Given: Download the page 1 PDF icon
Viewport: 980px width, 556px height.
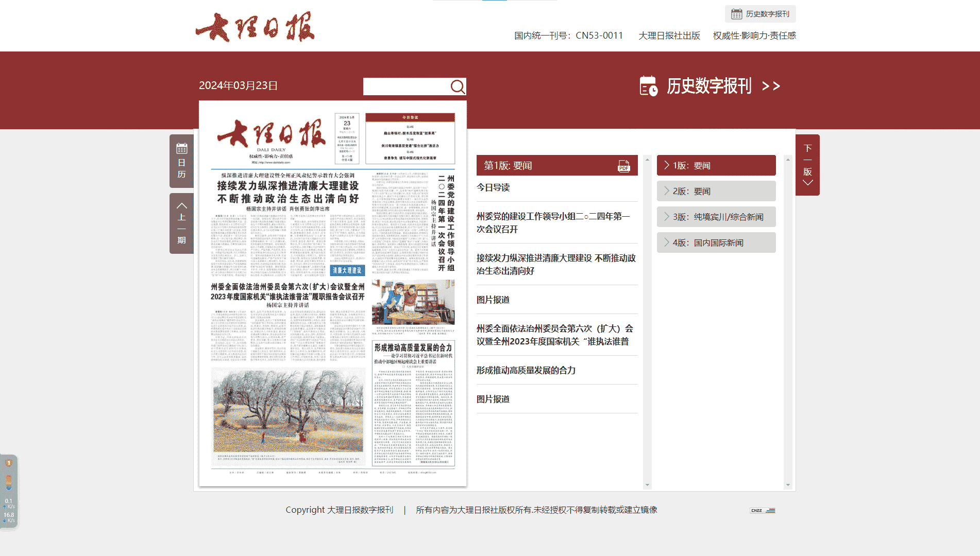Looking at the screenshot, I should click(x=624, y=166).
